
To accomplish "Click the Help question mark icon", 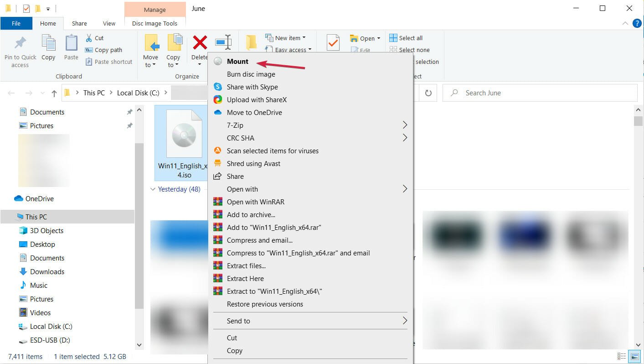I will coord(637,23).
